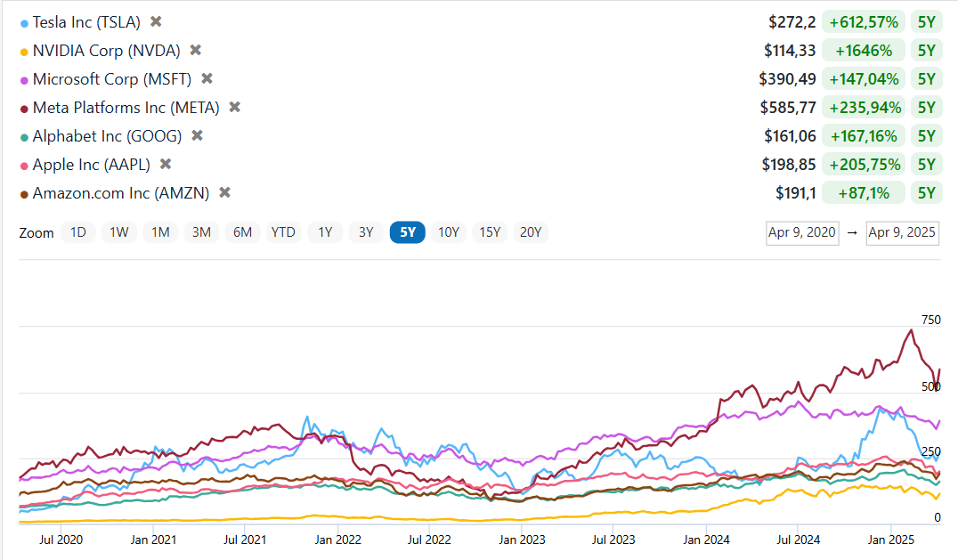Click the teal Alphabet legend color dot
958x560 pixels.
(24, 138)
